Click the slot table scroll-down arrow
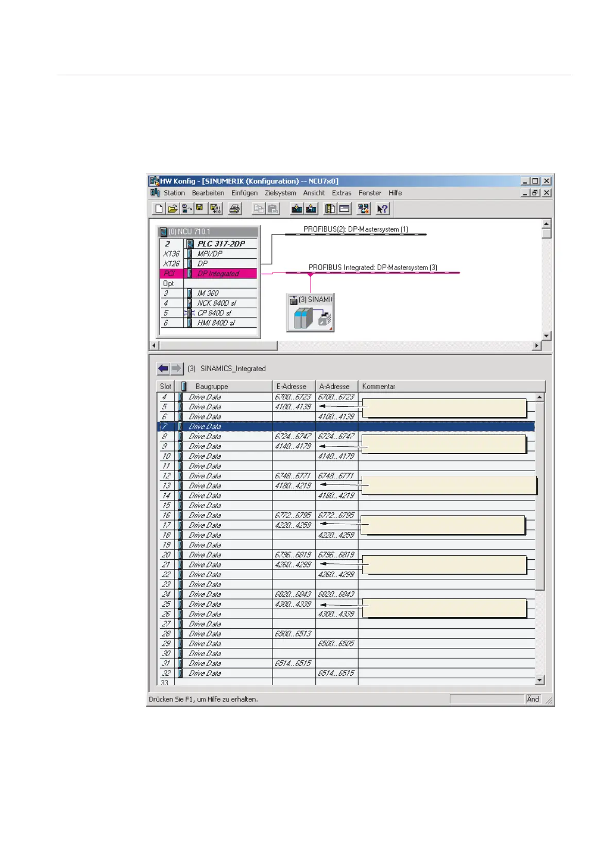613x868 pixels. click(540, 680)
